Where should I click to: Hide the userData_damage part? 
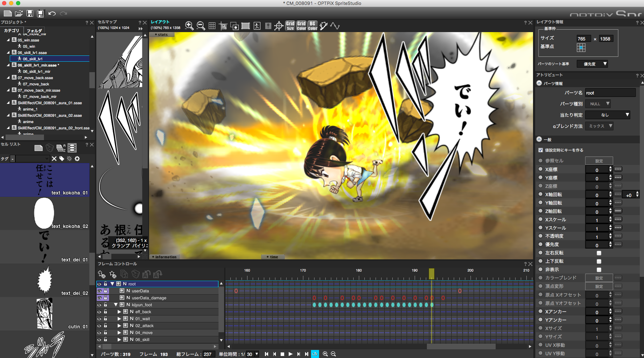(x=99, y=298)
